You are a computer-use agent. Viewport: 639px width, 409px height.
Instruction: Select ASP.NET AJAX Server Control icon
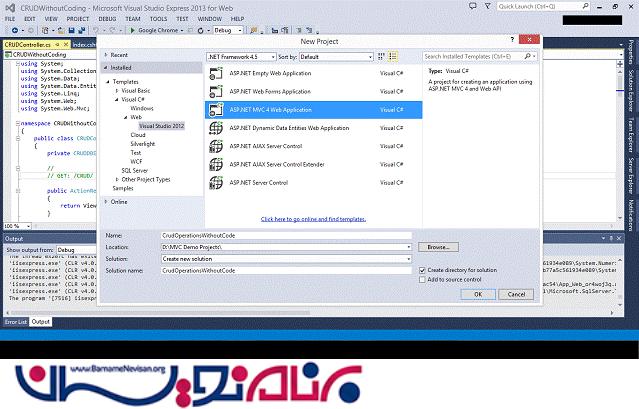click(215, 146)
